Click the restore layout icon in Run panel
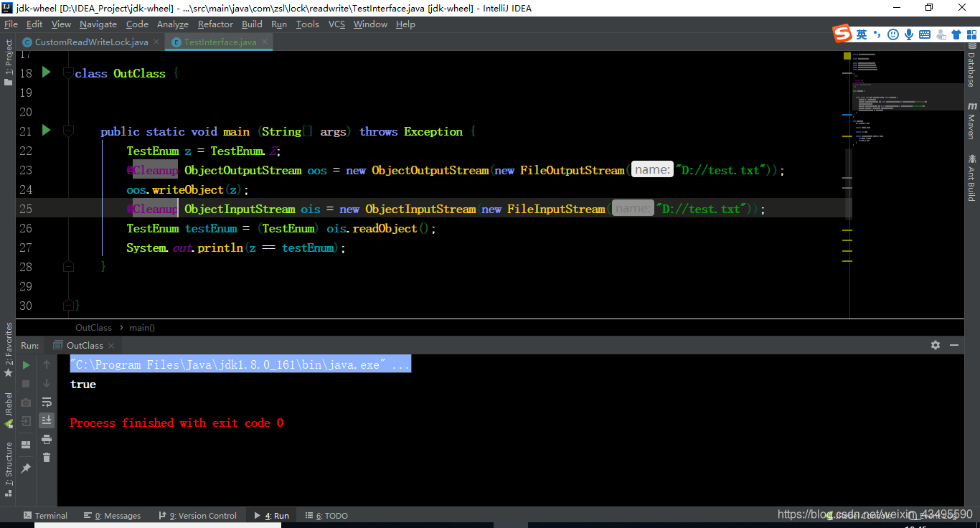980x528 pixels. pos(26,445)
